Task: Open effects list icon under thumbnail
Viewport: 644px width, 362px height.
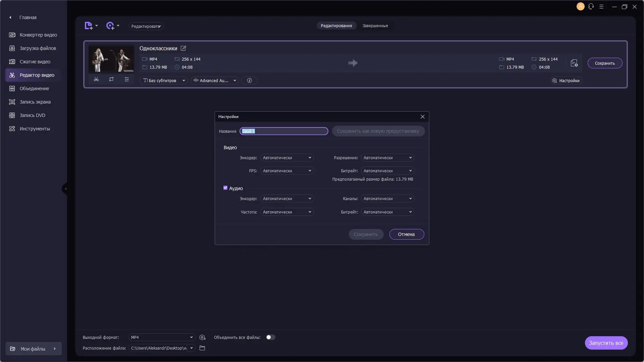Action: coord(127,79)
